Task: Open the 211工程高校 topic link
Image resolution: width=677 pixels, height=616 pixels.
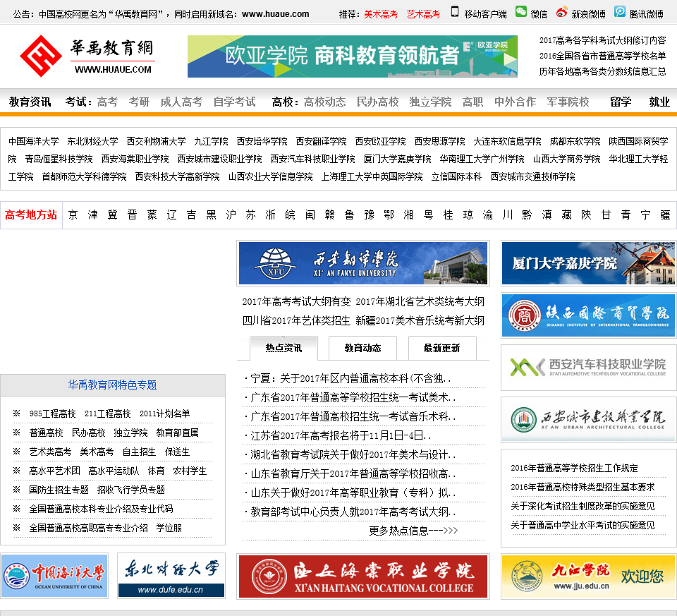Action: [x=107, y=413]
